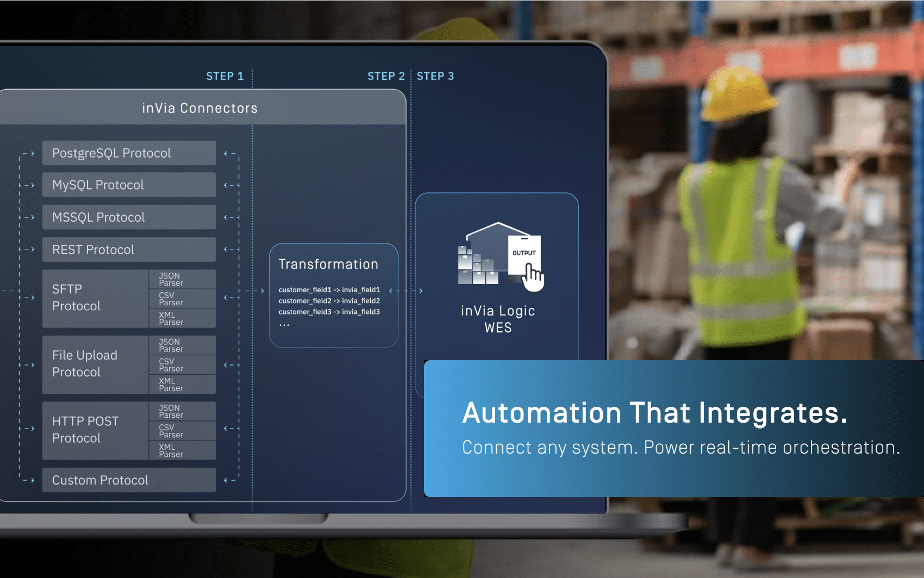Click the Automation That Integrates headline
This screenshot has width=924, height=578.
pyautogui.click(x=655, y=413)
